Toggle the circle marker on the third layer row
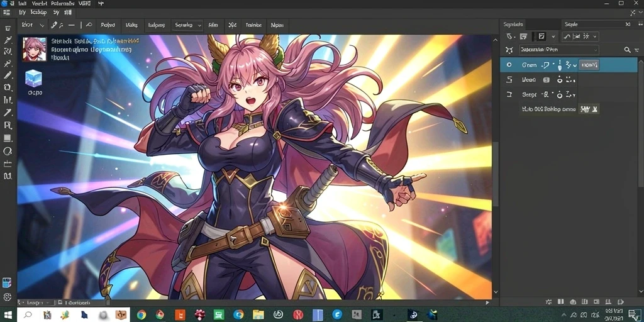 point(559,95)
